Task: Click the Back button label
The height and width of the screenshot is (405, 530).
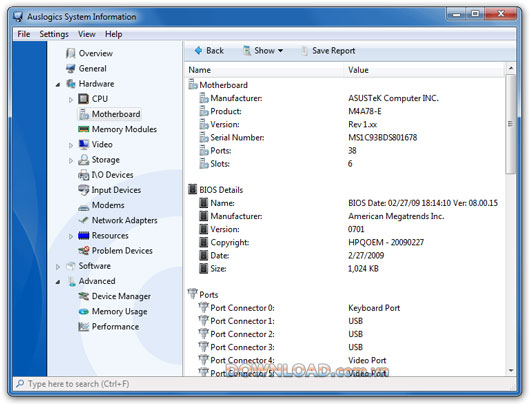Action: (x=215, y=51)
